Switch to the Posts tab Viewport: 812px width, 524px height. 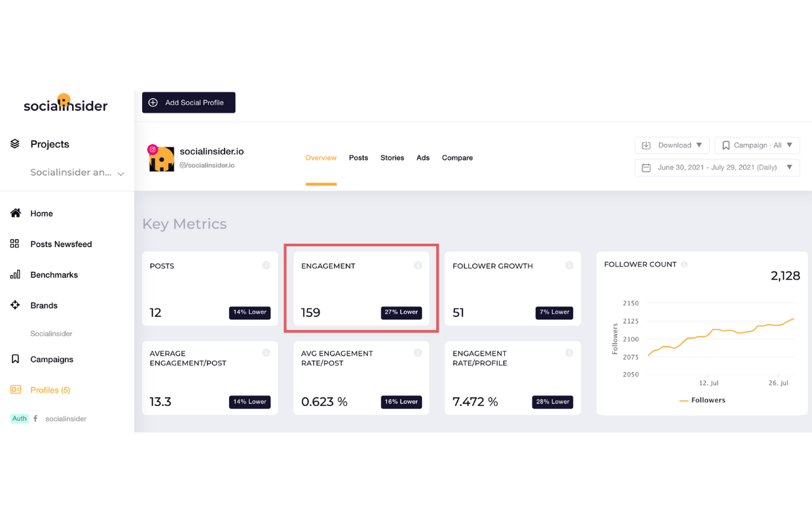[358, 158]
